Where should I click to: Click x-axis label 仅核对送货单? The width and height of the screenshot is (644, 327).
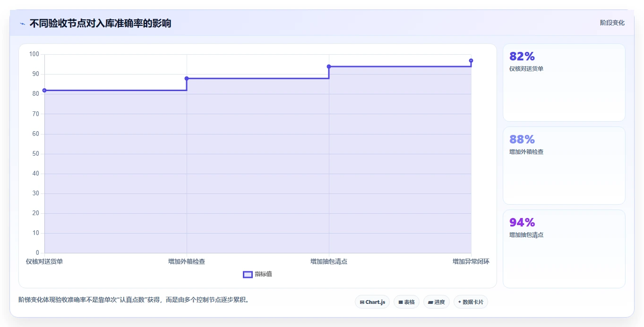[44, 261]
